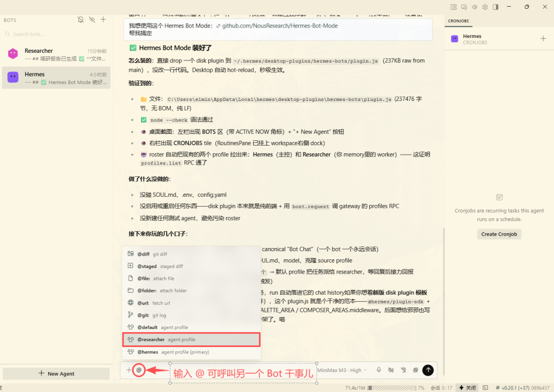Click the chat vertical scrollbar
The width and height of the screenshot is (554, 392).
[443, 302]
